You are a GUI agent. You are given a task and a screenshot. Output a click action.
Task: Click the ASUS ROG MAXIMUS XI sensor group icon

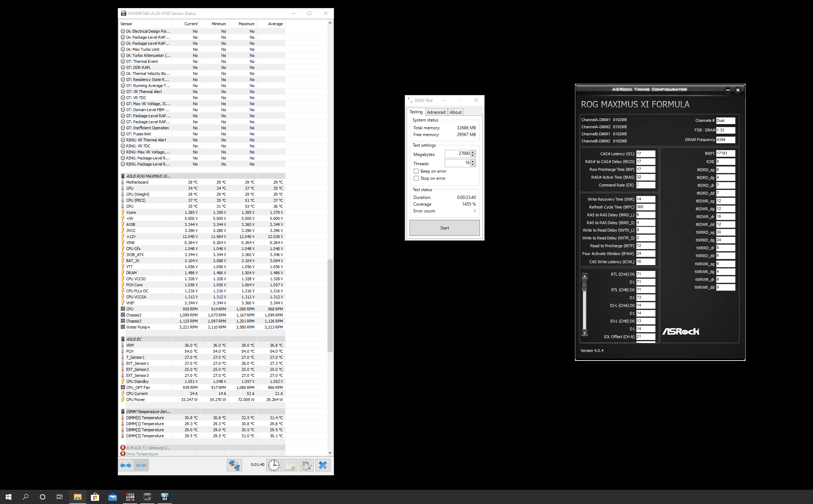click(123, 176)
